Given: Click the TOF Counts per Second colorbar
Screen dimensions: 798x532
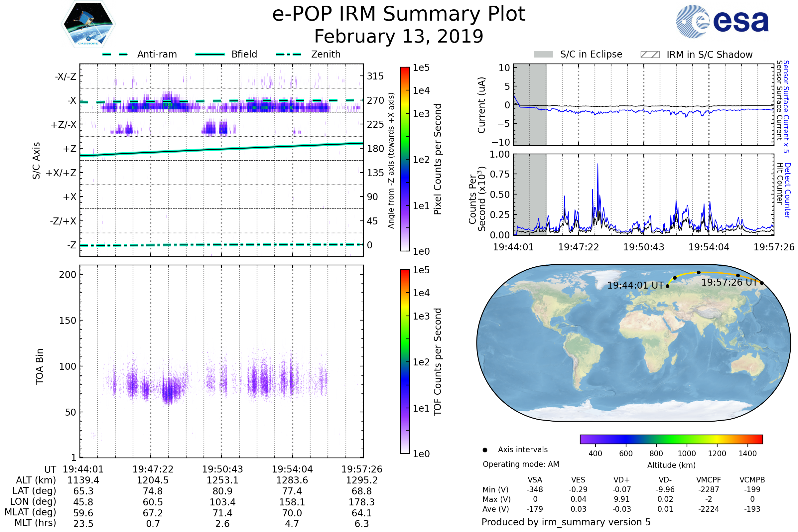Looking at the screenshot, I should click(405, 361).
